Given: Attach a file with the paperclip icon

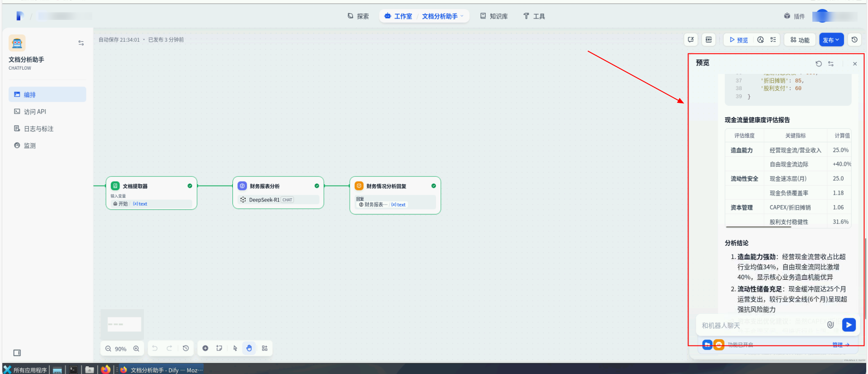Looking at the screenshot, I should tap(830, 325).
